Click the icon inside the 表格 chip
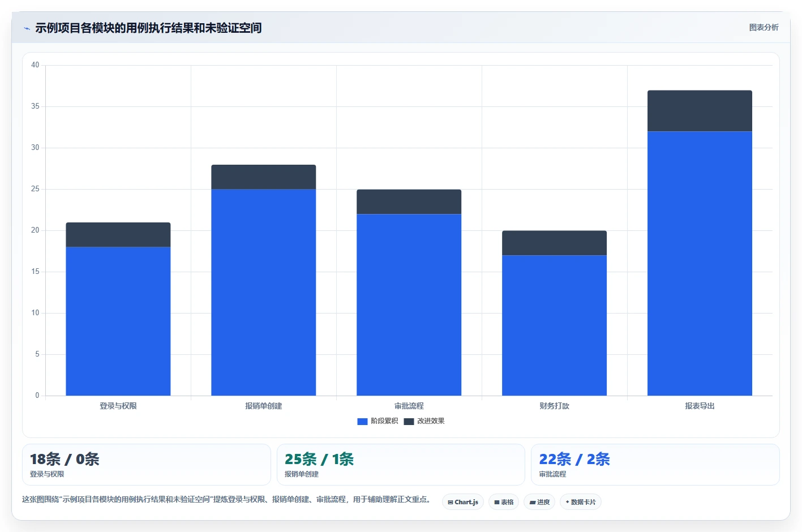 [497, 503]
